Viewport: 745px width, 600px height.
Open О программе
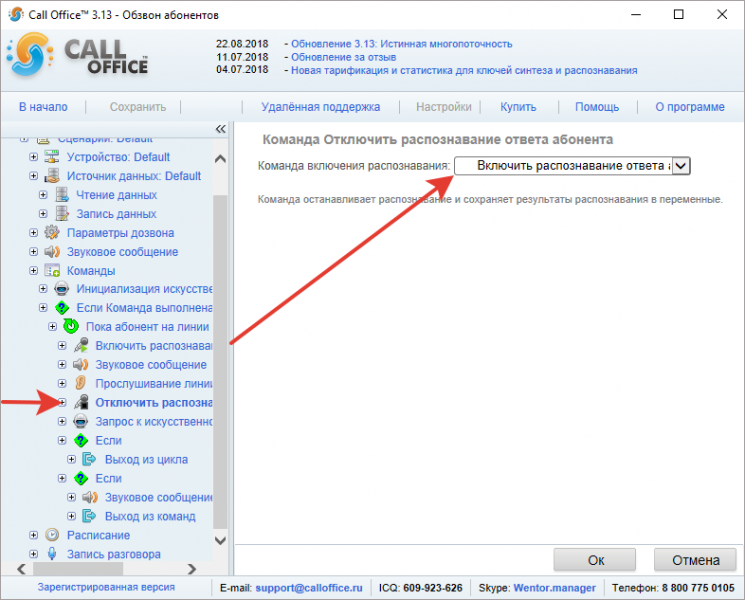[690, 107]
